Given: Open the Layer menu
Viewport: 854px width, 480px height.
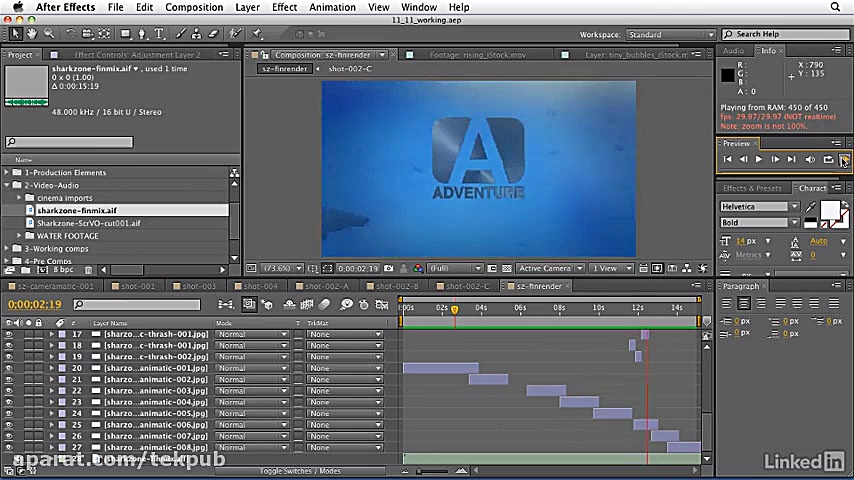Looking at the screenshot, I should click(247, 7).
